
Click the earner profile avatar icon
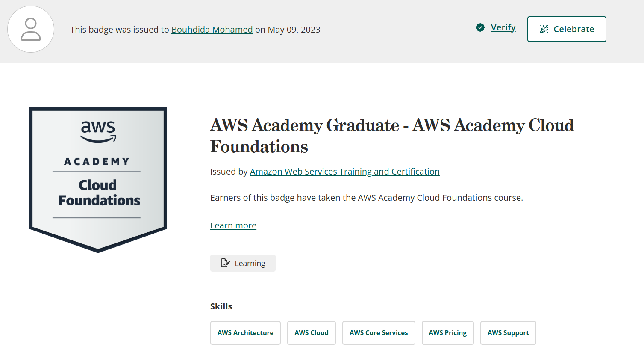(x=31, y=29)
